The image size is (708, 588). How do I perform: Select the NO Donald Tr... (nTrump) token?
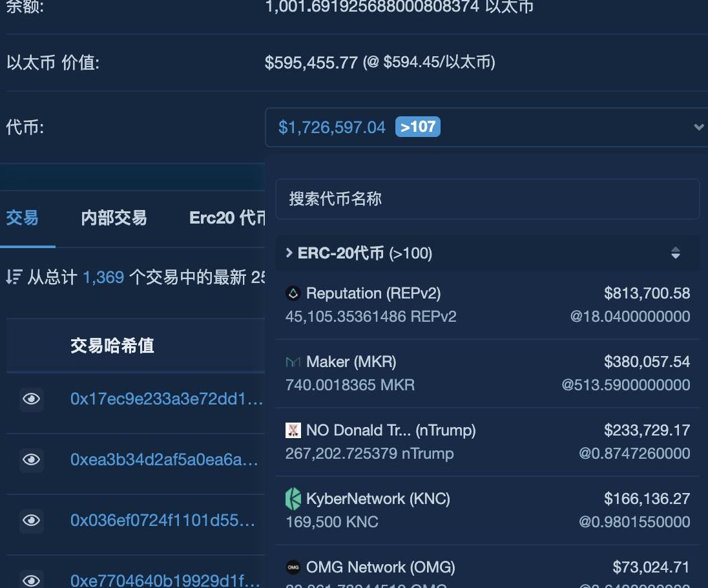(488, 442)
